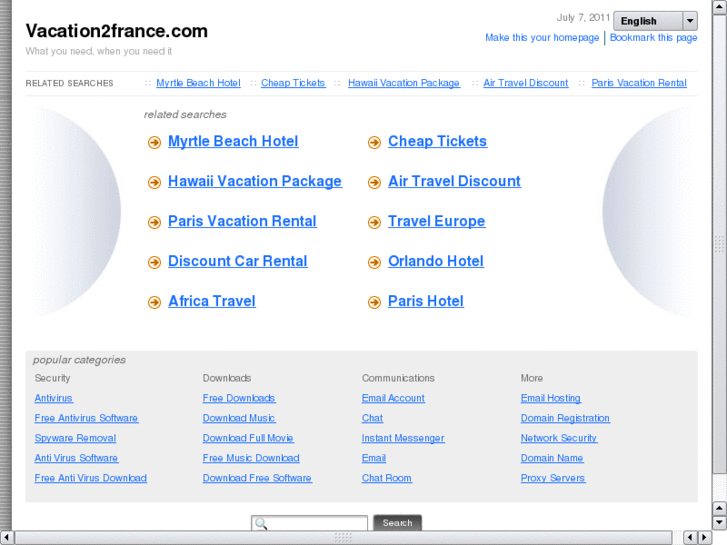Open Domain Name link
Image resolution: width=727 pixels, height=545 pixels.
point(552,458)
